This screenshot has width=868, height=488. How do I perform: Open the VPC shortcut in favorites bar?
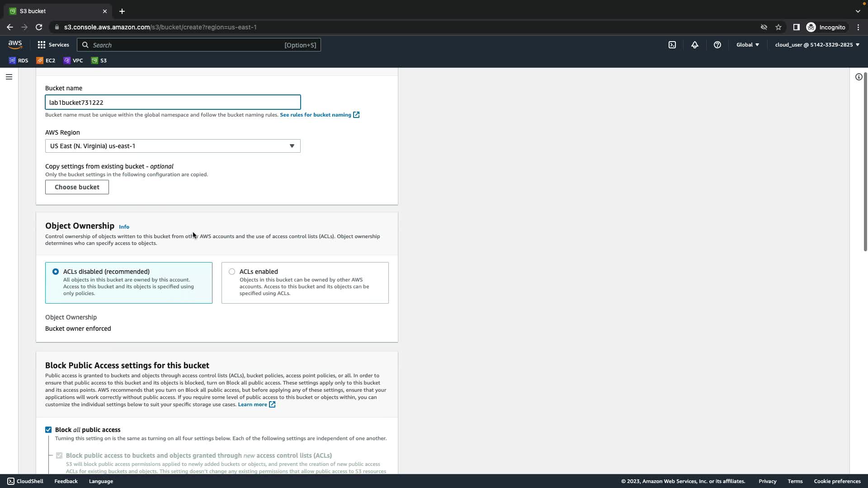coord(73,61)
